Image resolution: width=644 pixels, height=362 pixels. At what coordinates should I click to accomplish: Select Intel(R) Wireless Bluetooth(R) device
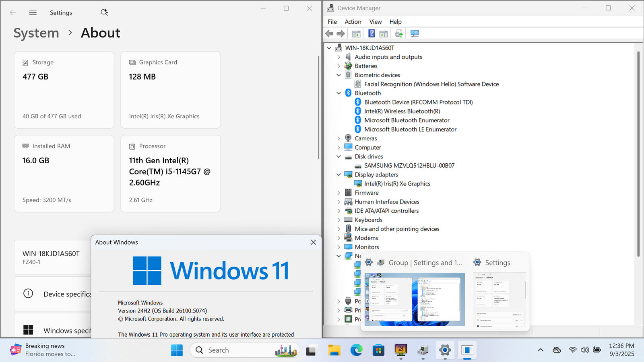click(x=402, y=111)
